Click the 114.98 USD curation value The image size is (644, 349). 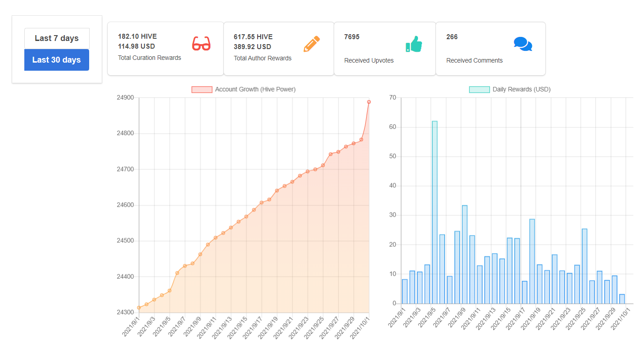[x=136, y=46]
